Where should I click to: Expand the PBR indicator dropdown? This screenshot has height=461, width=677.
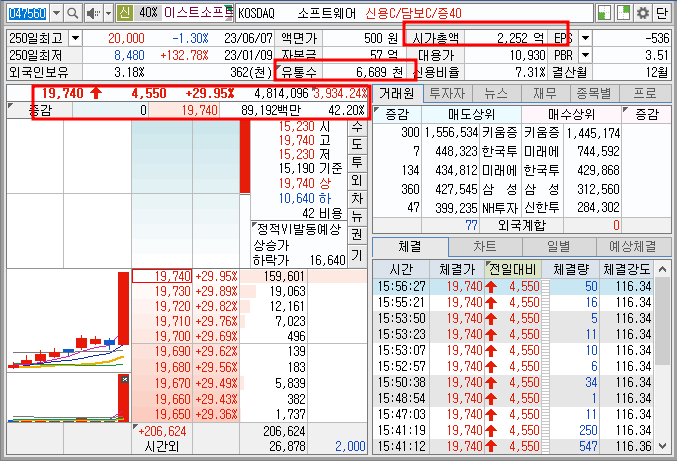point(585,55)
